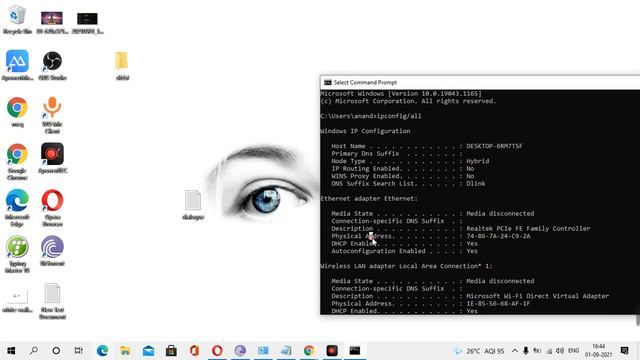Click the DNS Suffix Search List value Dlink
The image size is (640, 360).
click(x=476, y=184)
